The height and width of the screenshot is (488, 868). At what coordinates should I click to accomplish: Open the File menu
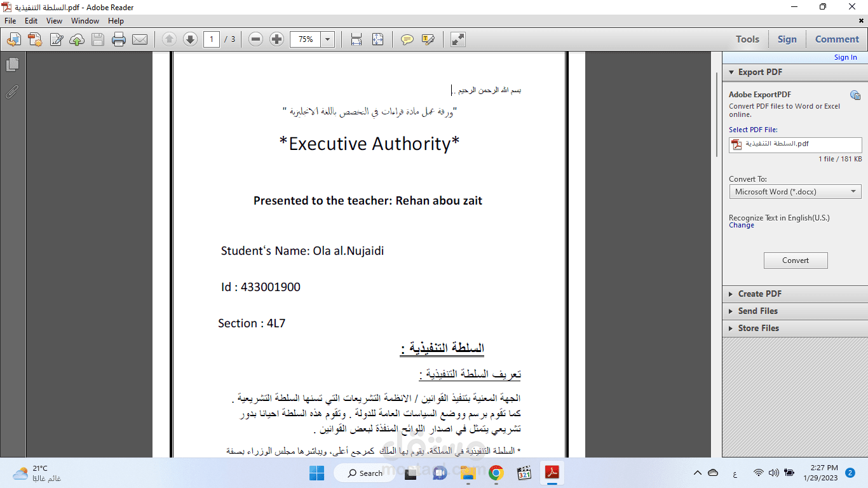click(10, 21)
